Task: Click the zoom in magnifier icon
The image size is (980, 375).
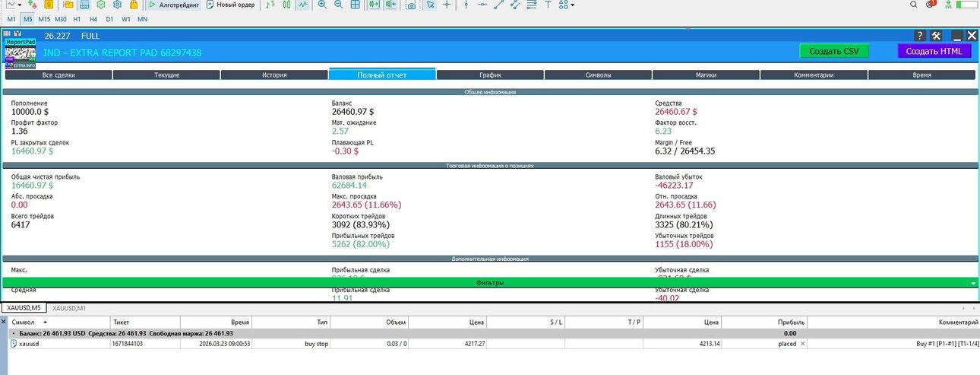Action: 322,5
